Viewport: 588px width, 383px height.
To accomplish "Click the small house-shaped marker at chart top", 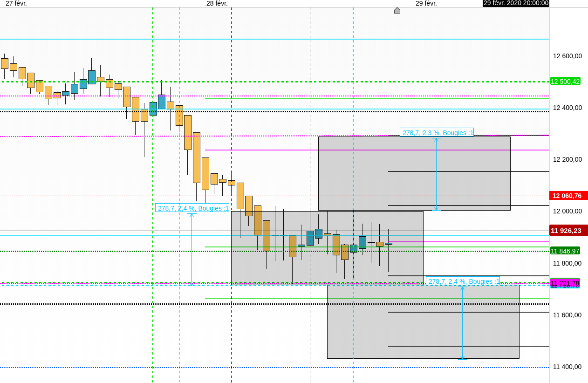I will [x=397, y=10].
